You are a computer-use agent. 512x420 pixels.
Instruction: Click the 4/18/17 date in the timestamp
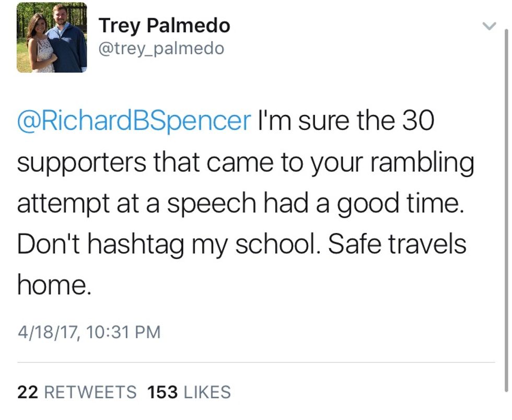click(47, 332)
